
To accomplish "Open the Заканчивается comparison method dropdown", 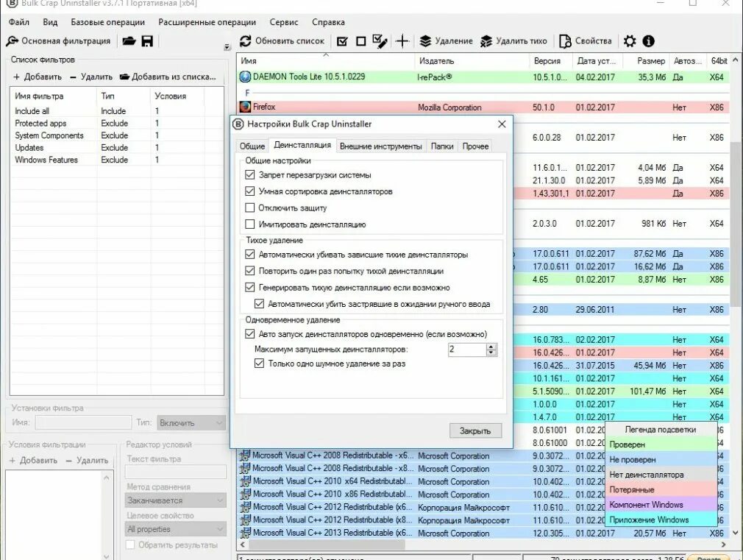I will pyautogui.click(x=176, y=500).
